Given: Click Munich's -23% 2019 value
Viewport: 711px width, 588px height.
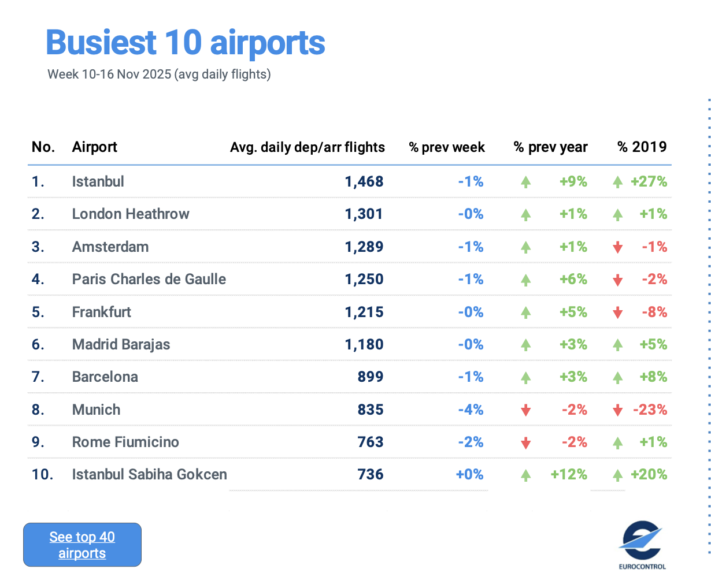Looking at the screenshot, I should pyautogui.click(x=650, y=410).
